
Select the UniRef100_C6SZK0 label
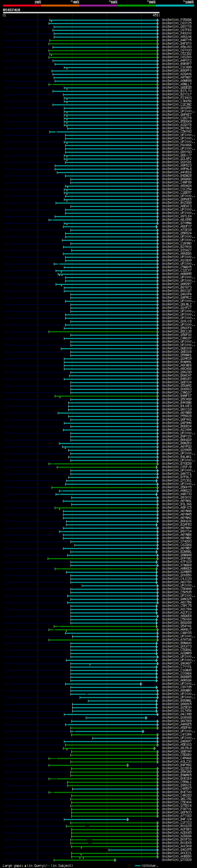tap(177, 57)
